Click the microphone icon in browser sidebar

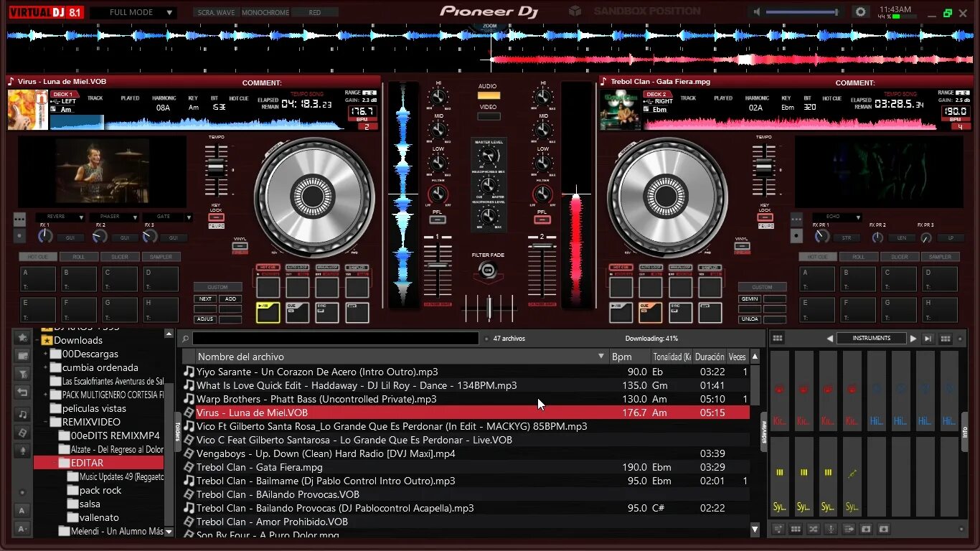pos(22,451)
